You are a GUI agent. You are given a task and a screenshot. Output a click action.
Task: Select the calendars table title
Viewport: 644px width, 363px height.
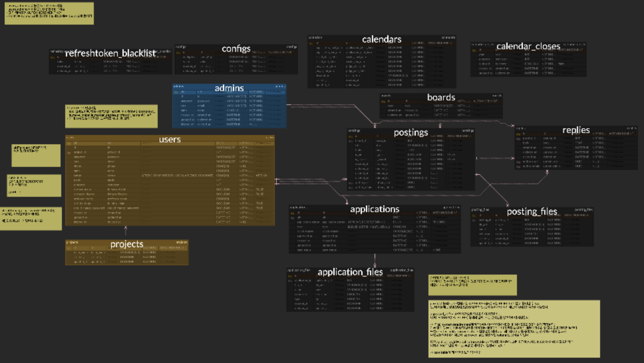pos(382,39)
